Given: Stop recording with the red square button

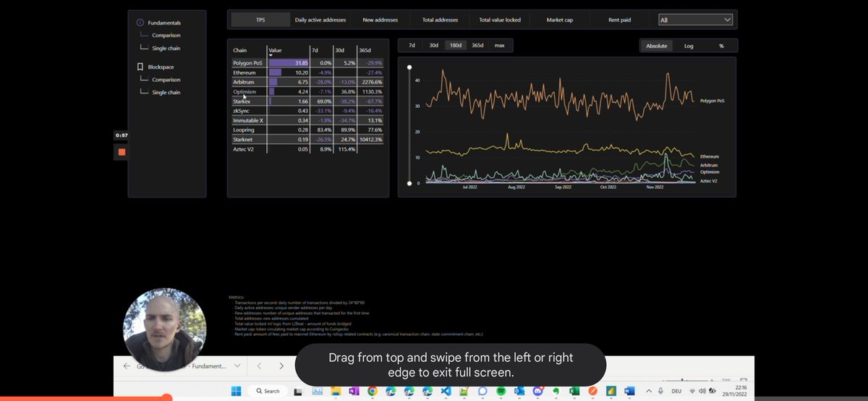Looking at the screenshot, I should click(x=122, y=152).
